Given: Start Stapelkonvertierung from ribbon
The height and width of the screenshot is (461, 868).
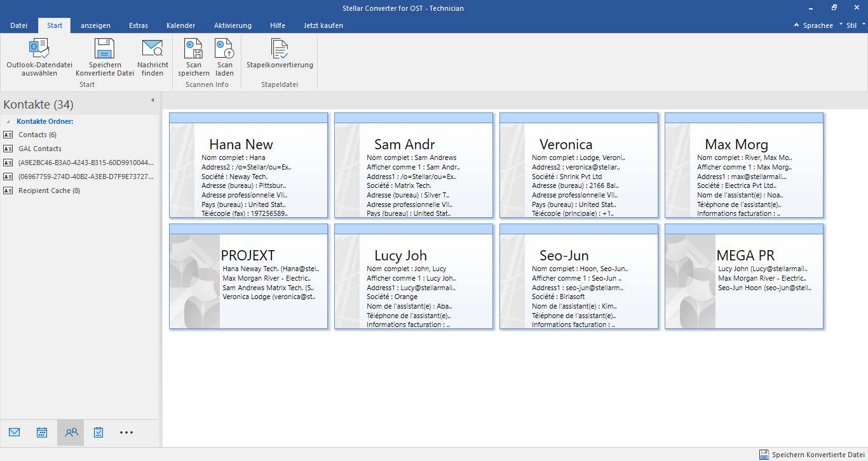Looking at the screenshot, I should 280,50.
